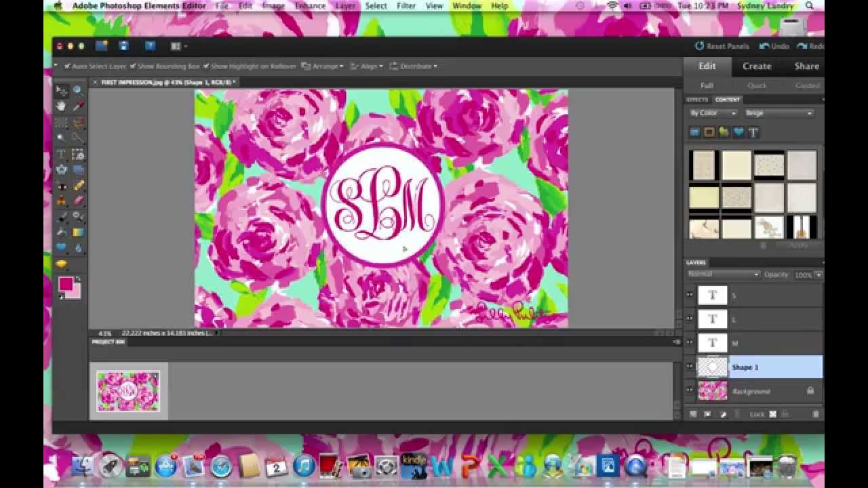Open the Enhance menu

(310, 5)
